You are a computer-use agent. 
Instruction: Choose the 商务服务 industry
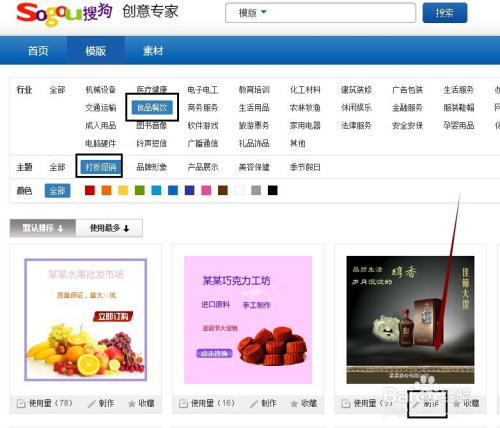tap(203, 108)
